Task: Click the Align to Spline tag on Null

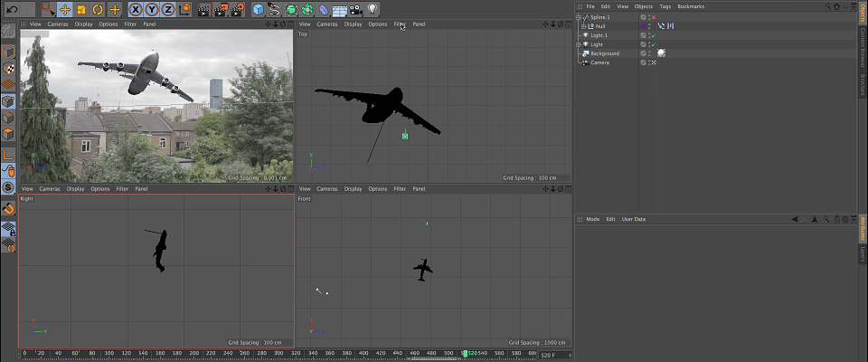Action: (x=661, y=26)
